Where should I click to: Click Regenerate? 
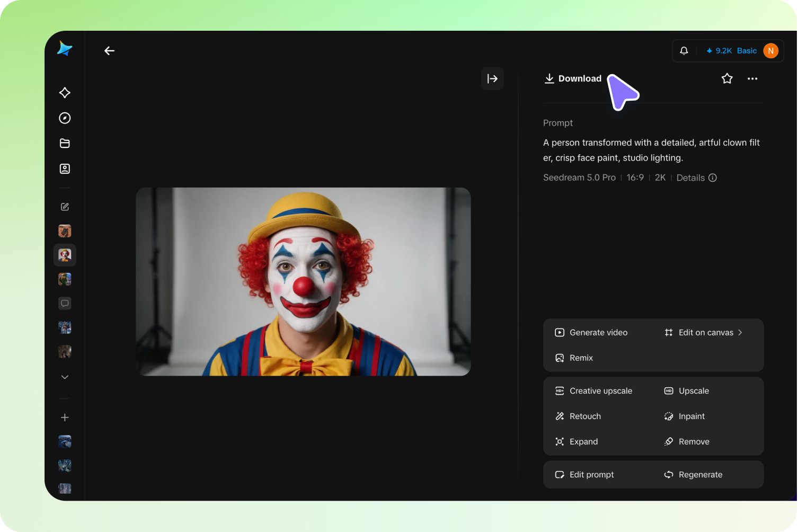coord(694,475)
